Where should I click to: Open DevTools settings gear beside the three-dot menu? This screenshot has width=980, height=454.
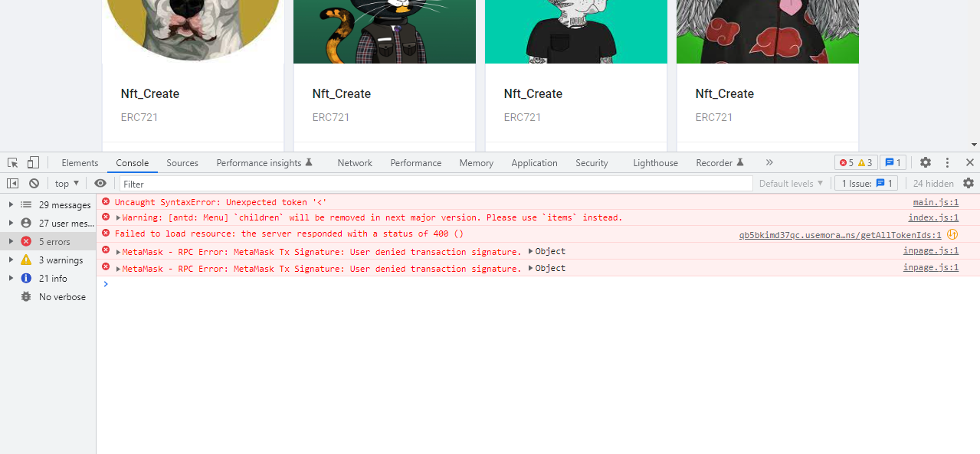[x=926, y=163]
